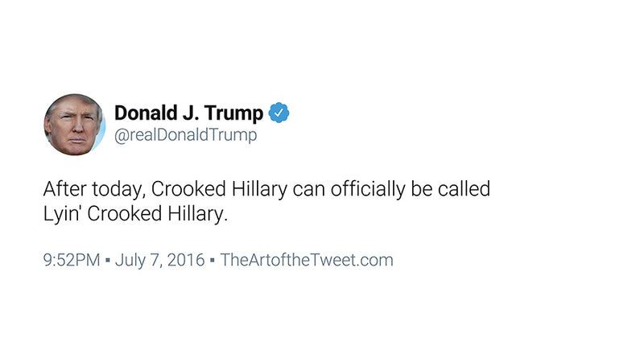This screenshot has height=362, width=644.
Task: Visit the TheArtoftheTweet.com link
Action: coord(306,260)
